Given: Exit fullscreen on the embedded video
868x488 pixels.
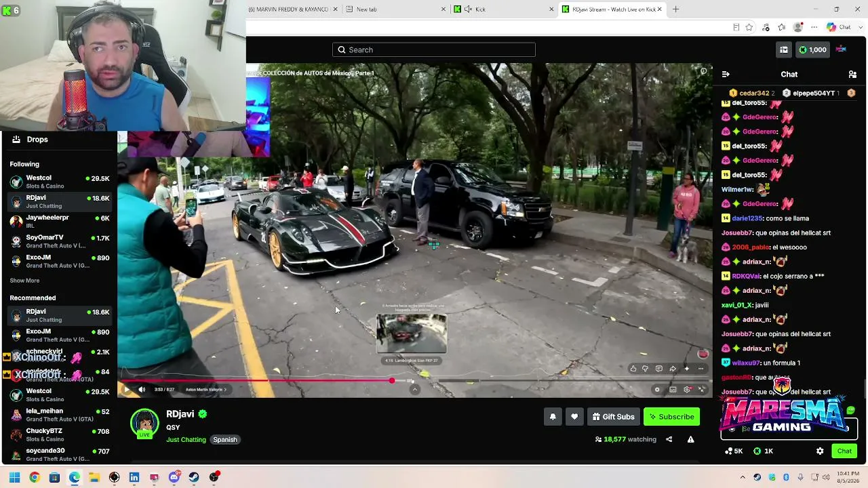Looking at the screenshot, I should 701,390.
